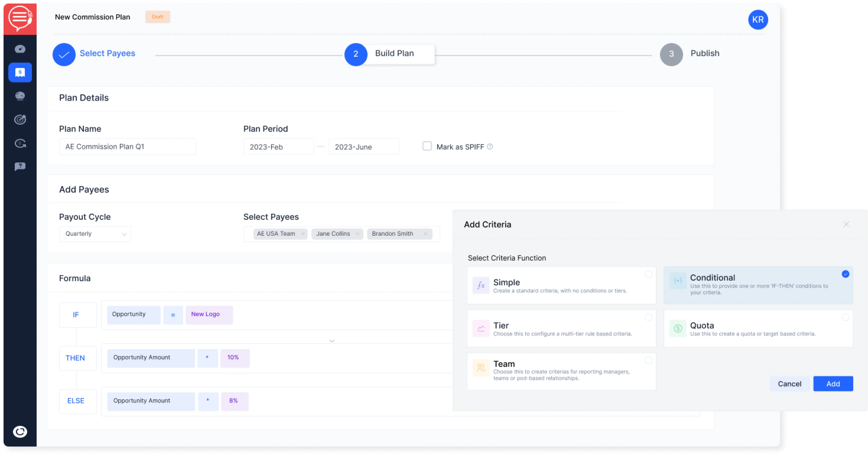Open the 2023-Feb plan period start picker
The width and height of the screenshot is (868, 456).
click(x=278, y=147)
